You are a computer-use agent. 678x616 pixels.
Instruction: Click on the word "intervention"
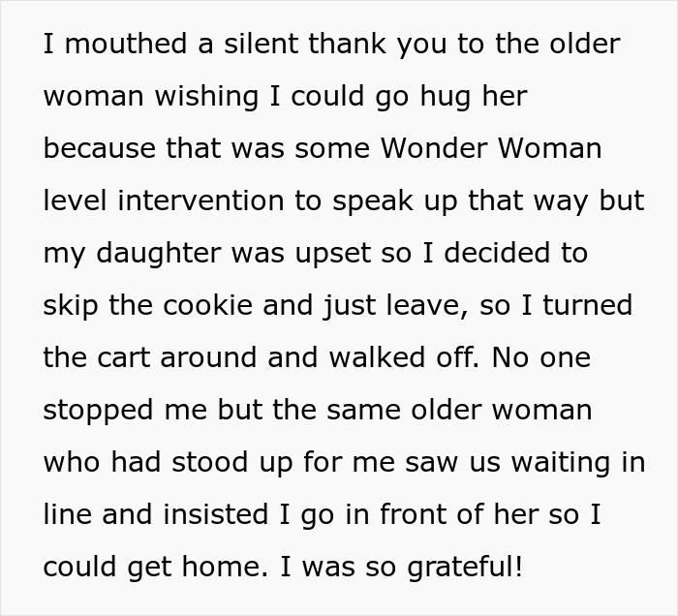(x=200, y=200)
